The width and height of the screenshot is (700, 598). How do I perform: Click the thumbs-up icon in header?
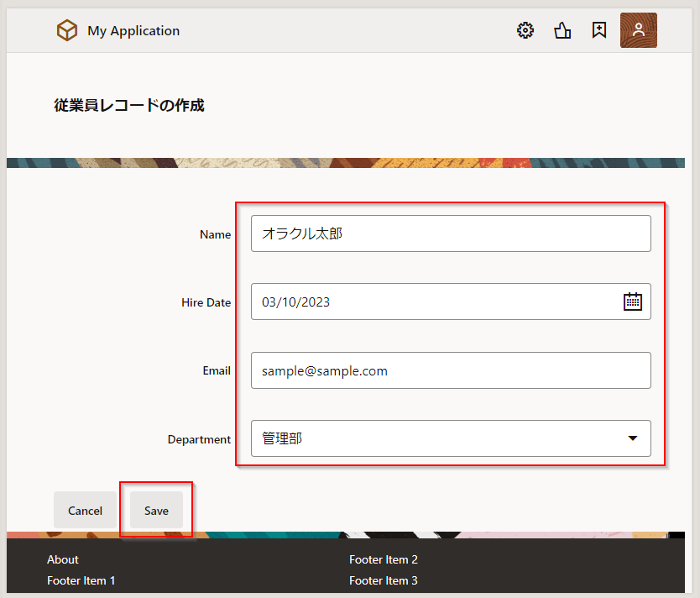click(x=562, y=31)
